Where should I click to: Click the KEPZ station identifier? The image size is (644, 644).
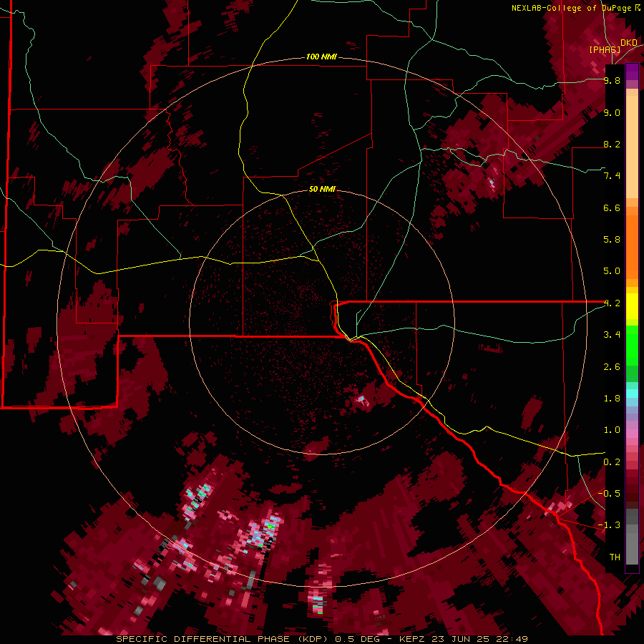coord(412,639)
